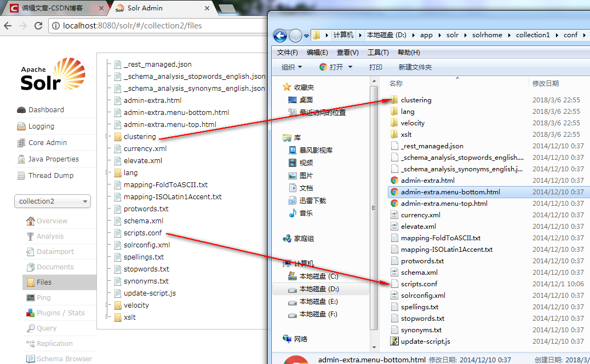Select solrconfig.xml in Explorer file list
The width and height of the screenshot is (590, 364).
pyautogui.click(x=423, y=295)
